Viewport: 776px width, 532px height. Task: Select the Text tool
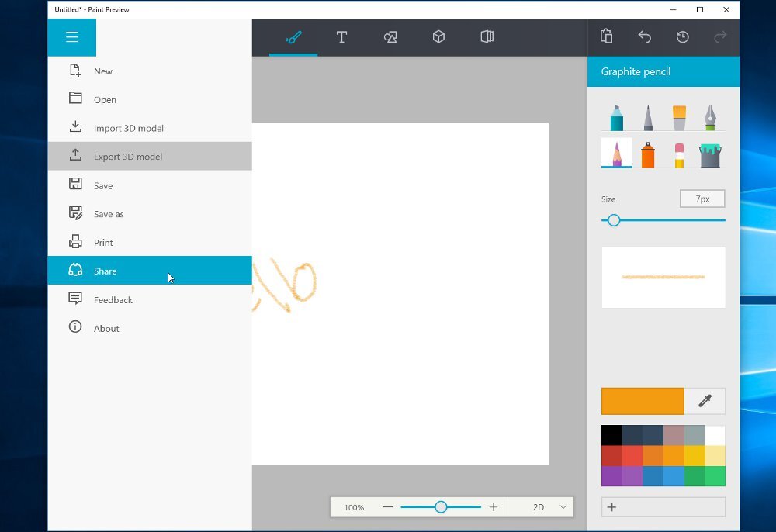(x=341, y=37)
